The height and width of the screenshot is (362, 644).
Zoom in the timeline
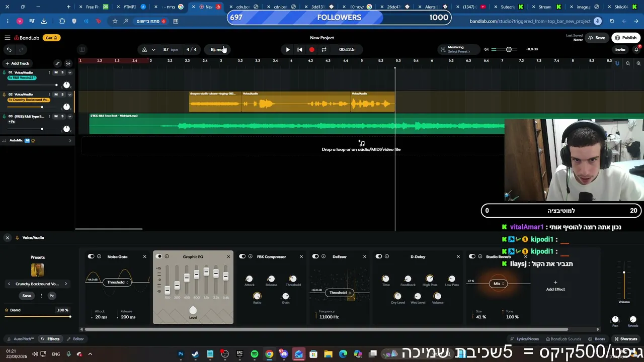pyautogui.click(x=638, y=63)
